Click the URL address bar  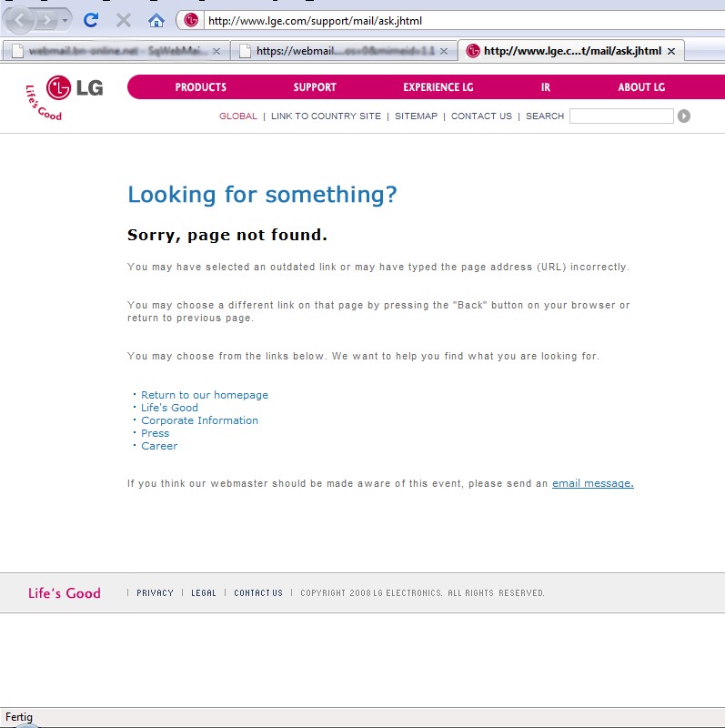[x=455, y=20]
